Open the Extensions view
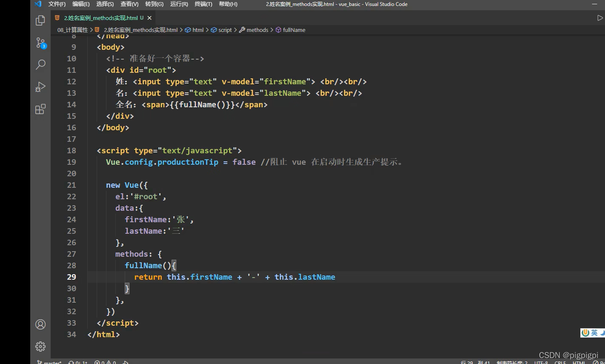The width and height of the screenshot is (605, 364). (40, 109)
